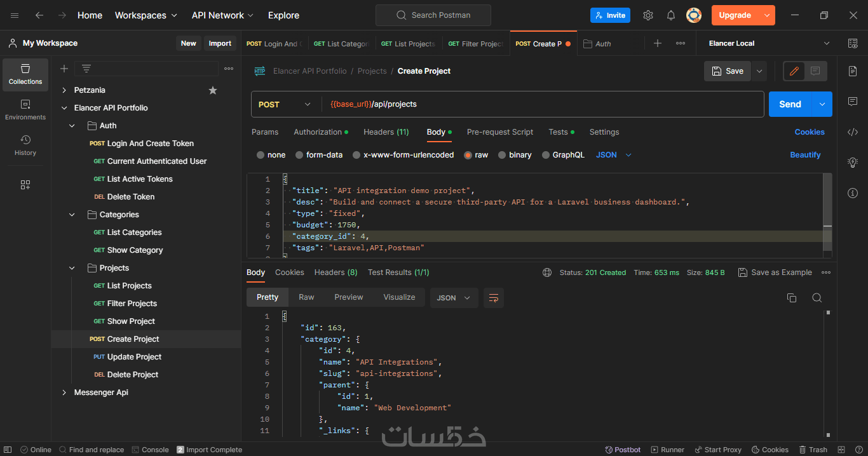This screenshot has height=456, width=868.
Task: Toggle line wrap in the response viewer
Action: [x=493, y=298]
